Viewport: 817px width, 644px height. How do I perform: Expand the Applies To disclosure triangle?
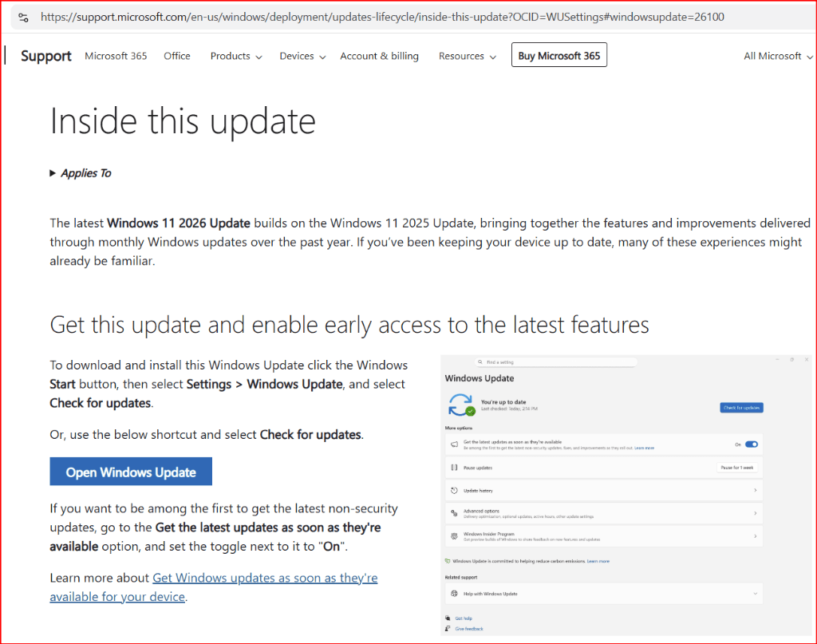point(53,173)
